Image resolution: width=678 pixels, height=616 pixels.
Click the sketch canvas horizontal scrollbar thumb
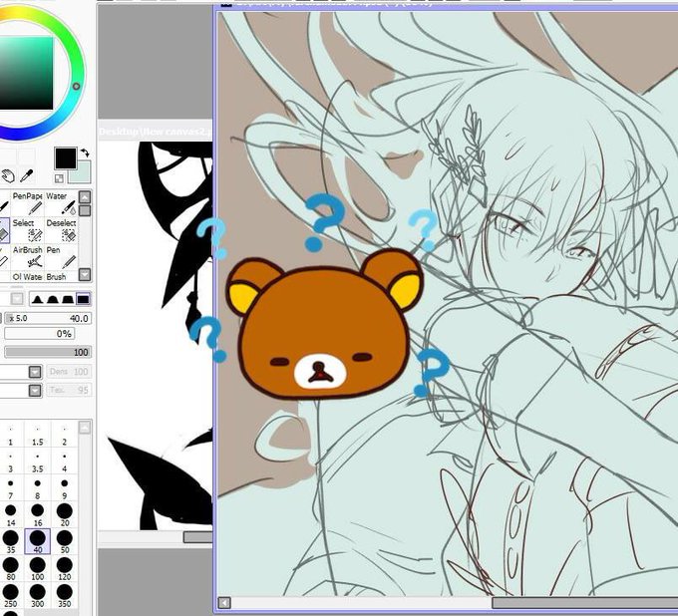584,603
